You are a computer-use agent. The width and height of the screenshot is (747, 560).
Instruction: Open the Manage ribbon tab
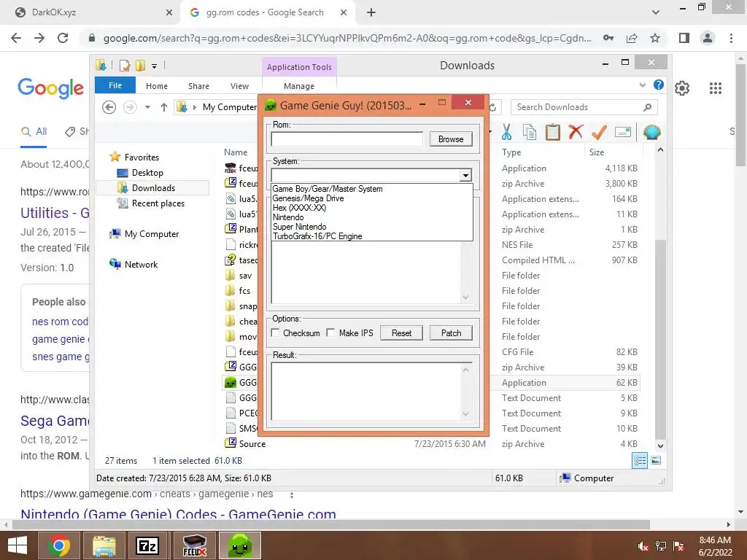[x=299, y=86]
